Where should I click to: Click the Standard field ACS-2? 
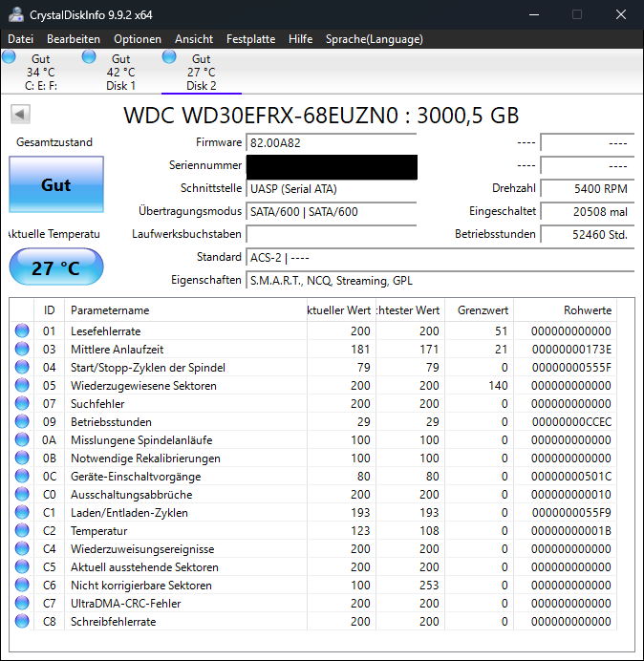tap(440, 257)
